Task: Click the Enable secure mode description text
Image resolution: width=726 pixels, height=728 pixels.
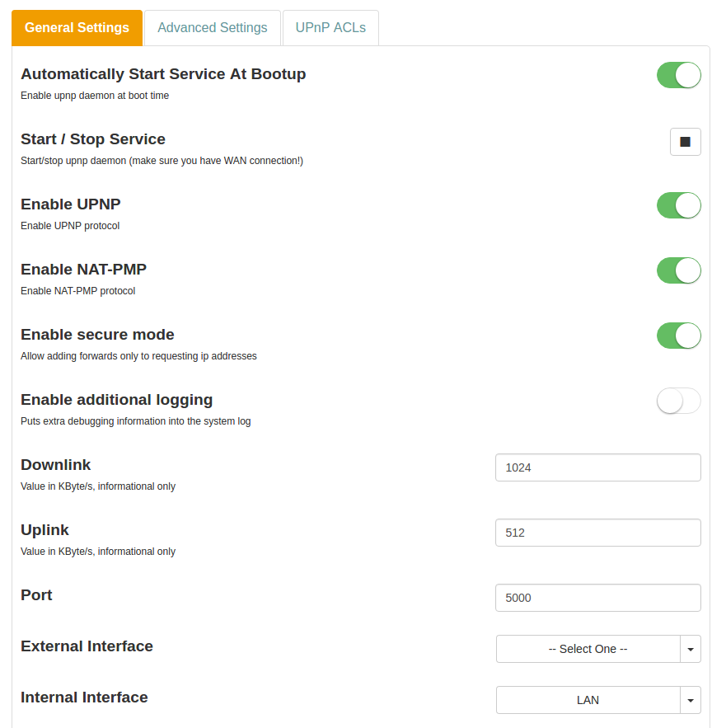Action: click(x=138, y=356)
